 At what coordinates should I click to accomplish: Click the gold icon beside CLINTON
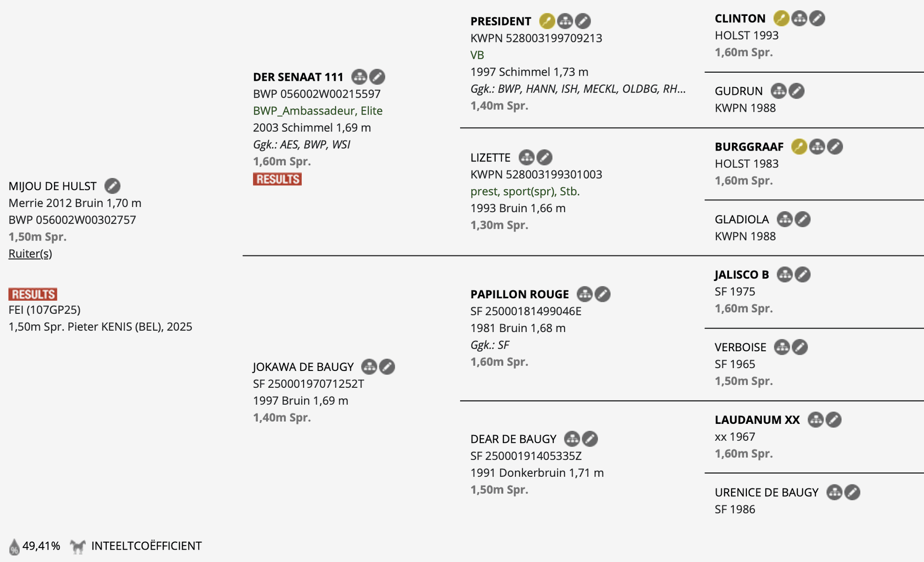[781, 18]
